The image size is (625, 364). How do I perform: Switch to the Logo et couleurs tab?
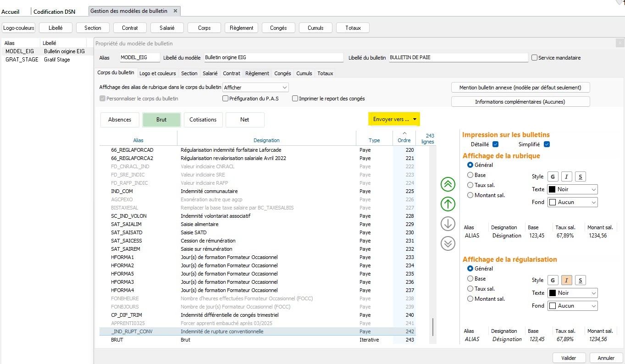(x=157, y=73)
